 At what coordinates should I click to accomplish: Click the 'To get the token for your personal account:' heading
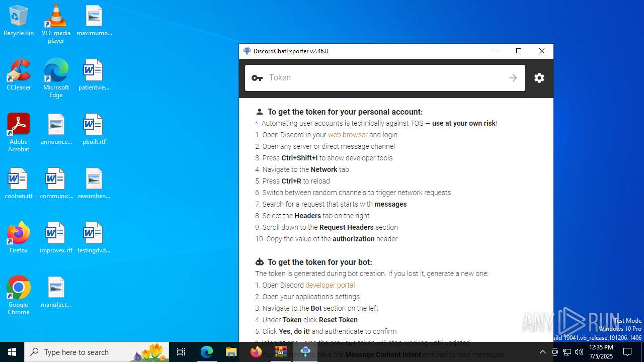[x=345, y=112]
